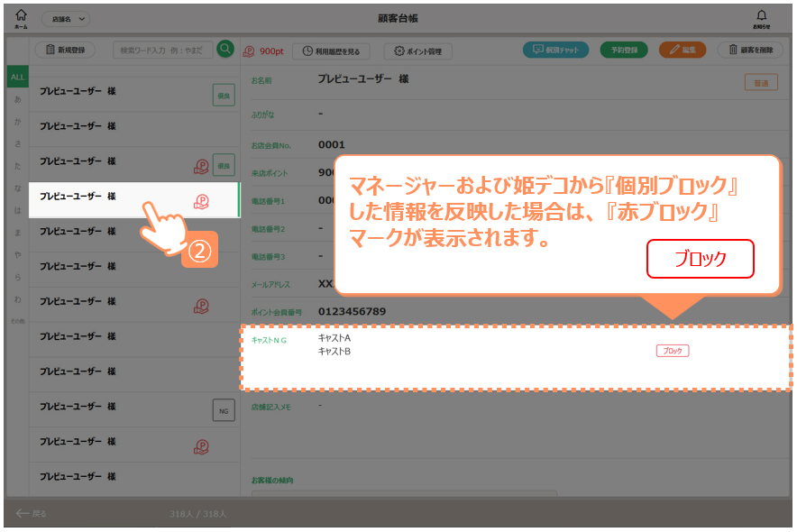Click the 900pt point coin icon
The image size is (797, 532).
pyautogui.click(x=249, y=51)
